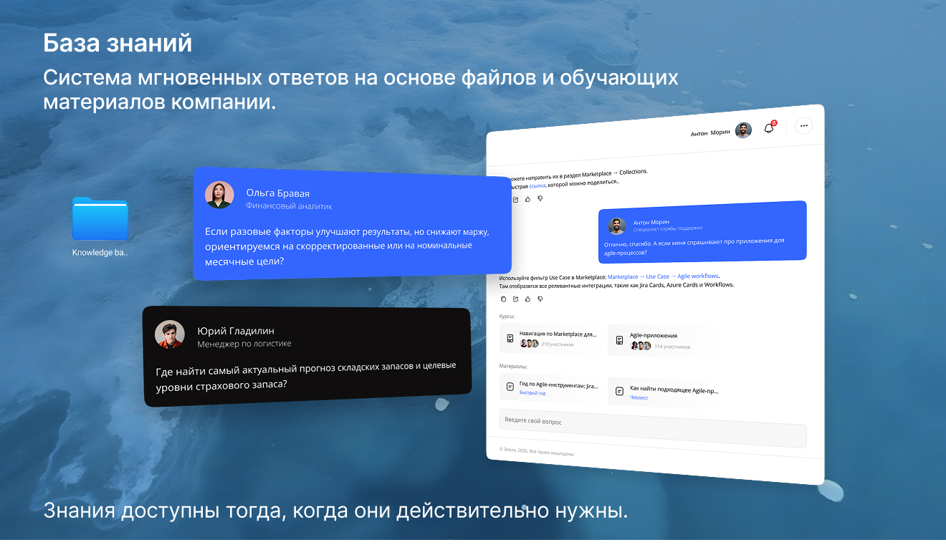Share the reply mentioning Marketplace → Collections

tap(515, 200)
